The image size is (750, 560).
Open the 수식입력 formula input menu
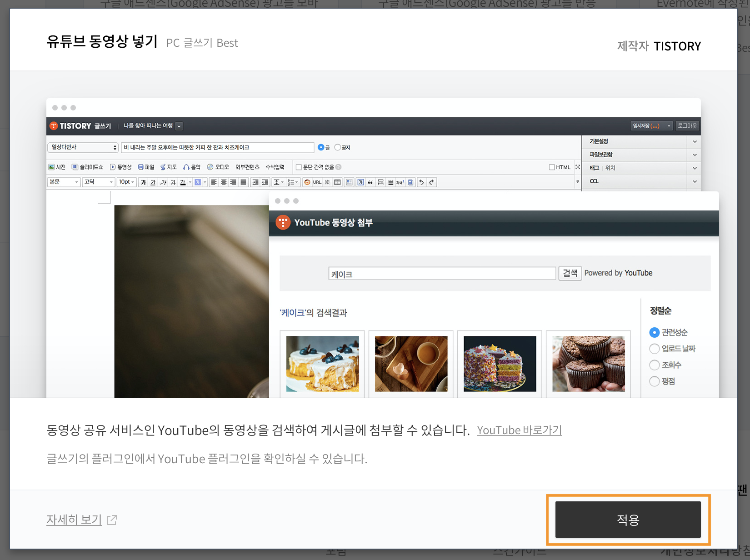[x=275, y=167]
